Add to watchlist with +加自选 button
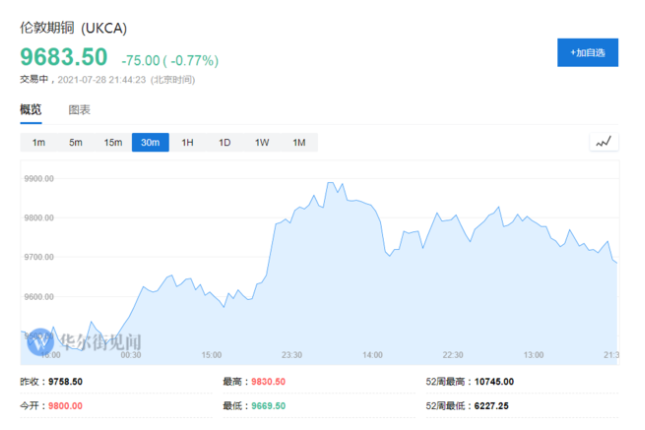The image size is (645, 430). 587,52
